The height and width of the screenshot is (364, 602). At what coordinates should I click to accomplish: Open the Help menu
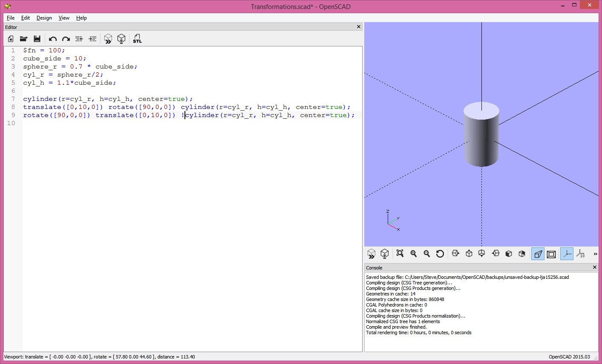[x=81, y=18]
